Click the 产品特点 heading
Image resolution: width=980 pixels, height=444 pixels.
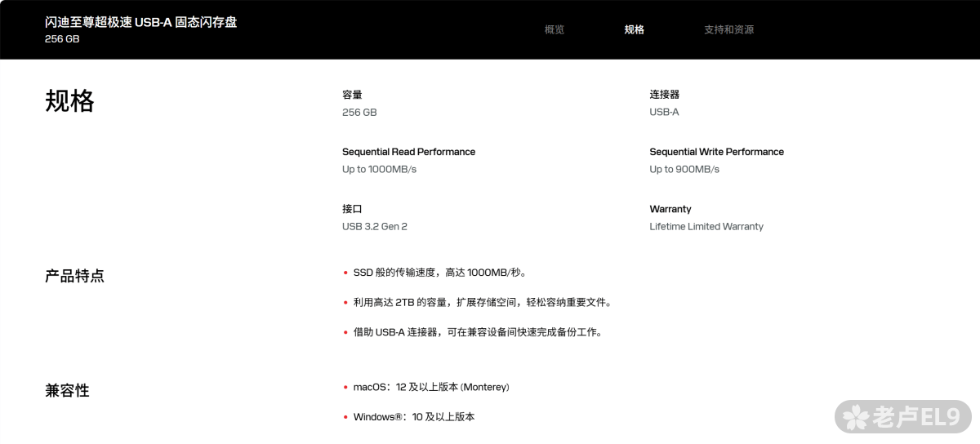click(x=74, y=276)
